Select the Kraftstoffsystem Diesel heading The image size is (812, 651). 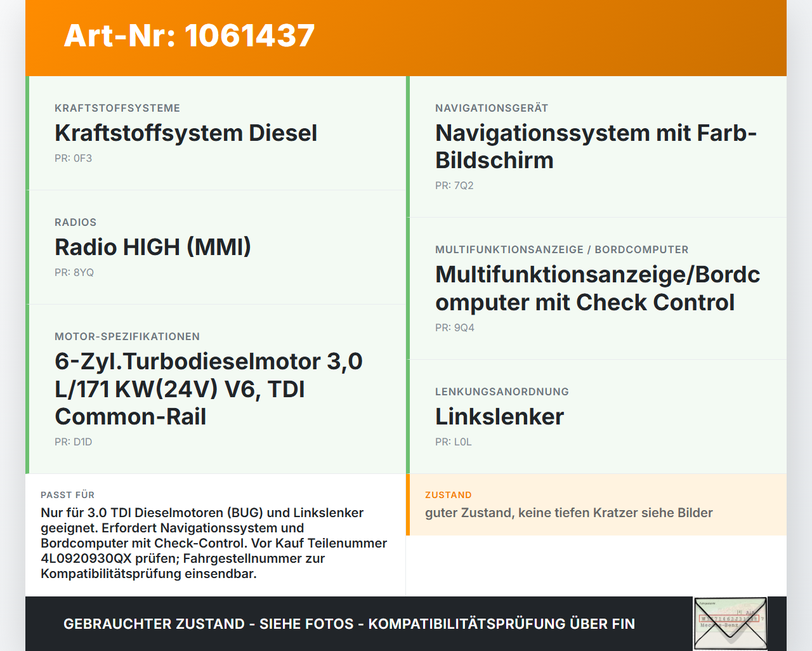pyautogui.click(x=186, y=133)
